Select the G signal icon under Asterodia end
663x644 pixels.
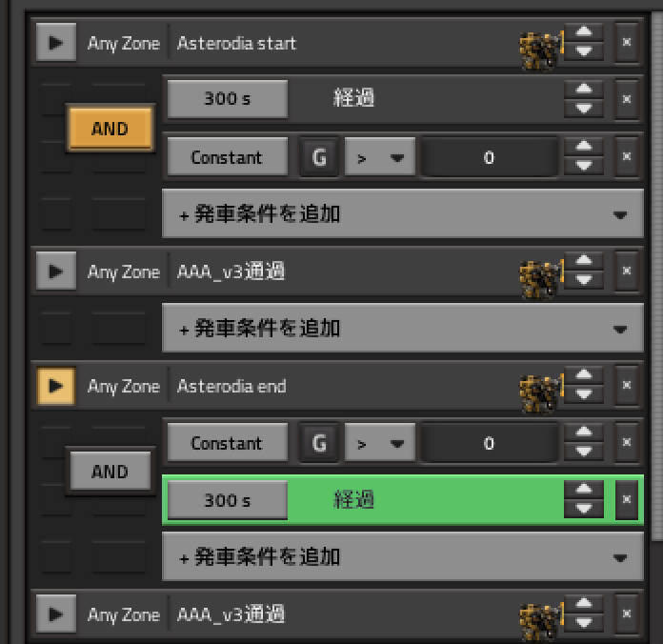pyautogui.click(x=319, y=443)
